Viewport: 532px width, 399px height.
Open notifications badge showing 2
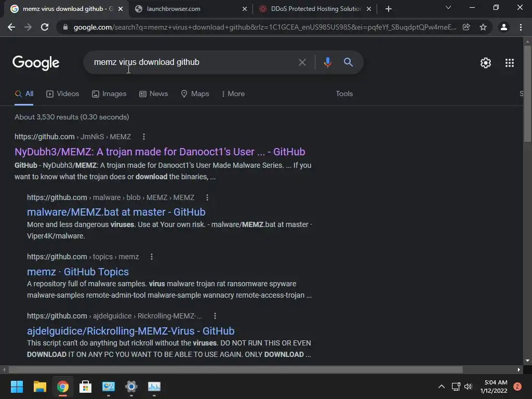(517, 387)
